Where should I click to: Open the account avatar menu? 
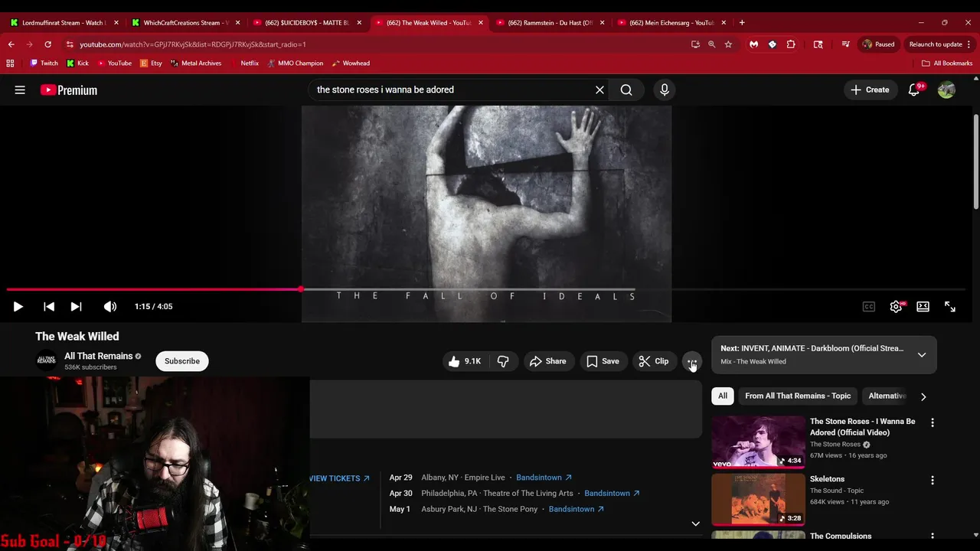946,90
